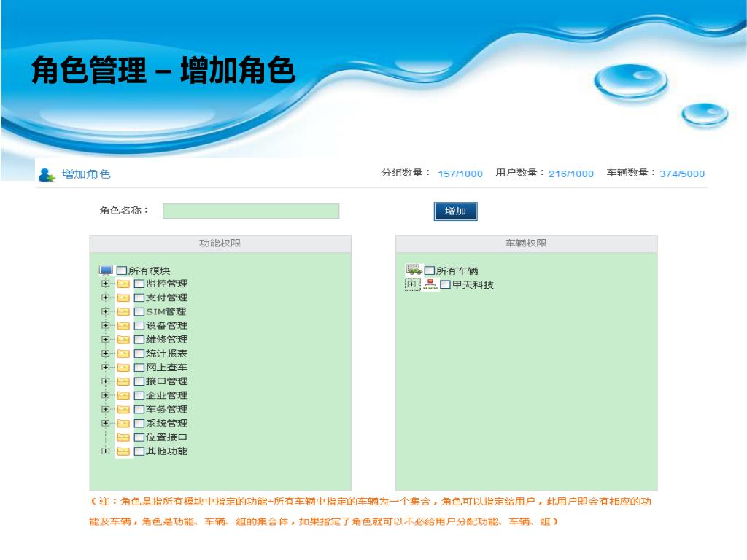Click the 374/5000 vehicle count value
747x560 pixels.
682,174
